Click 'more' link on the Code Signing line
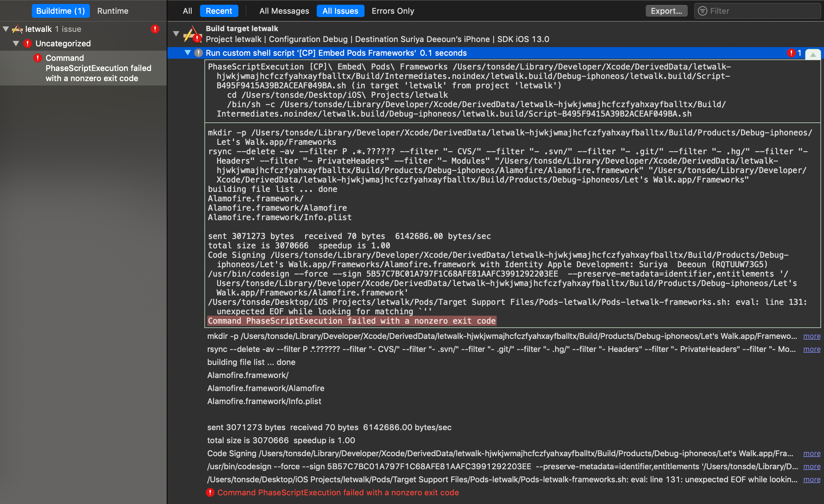This screenshot has height=504, width=824. click(812, 453)
